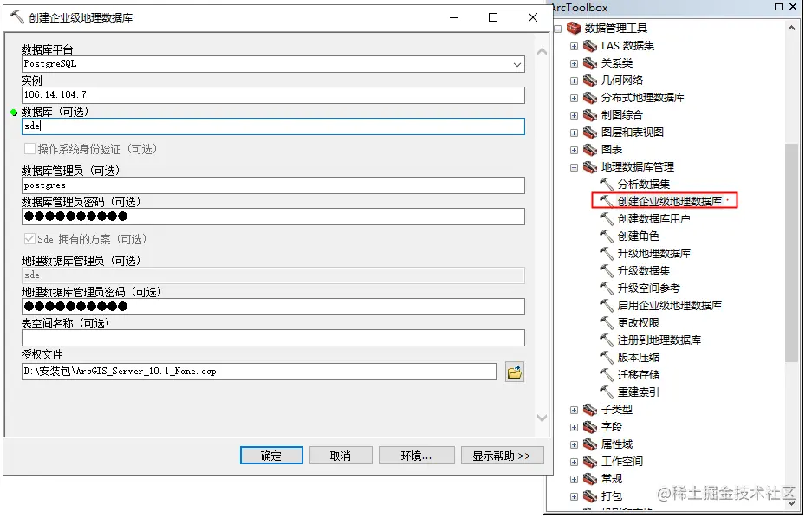Click the 数据管理工具 red toolbox icon
The width and height of the screenshot is (812, 518).
[x=574, y=28]
